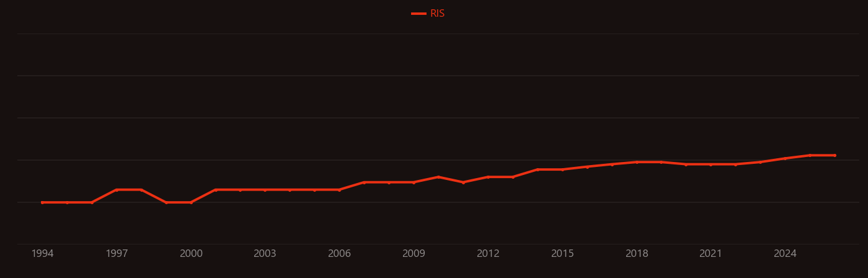Viewport: 868px width, 278px height.
Task: Click the 1997 x-axis label
Action: click(x=117, y=254)
